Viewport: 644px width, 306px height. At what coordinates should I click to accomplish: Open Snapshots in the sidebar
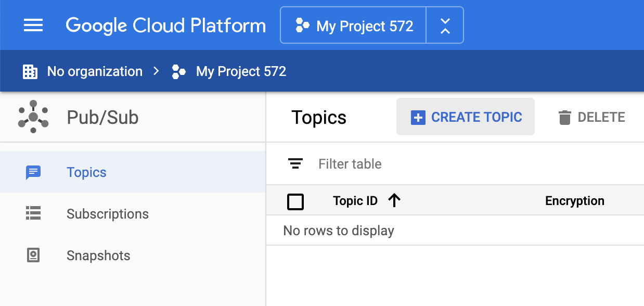click(x=98, y=256)
